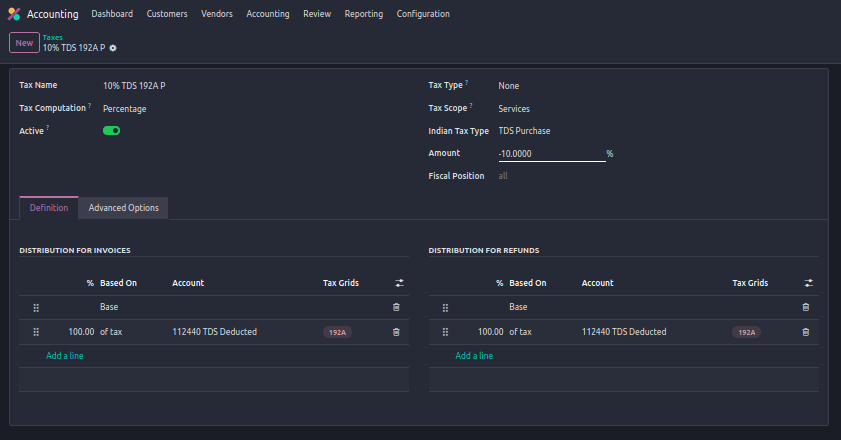Toggle the Active switch off
This screenshot has height=440, width=841.
(x=111, y=130)
